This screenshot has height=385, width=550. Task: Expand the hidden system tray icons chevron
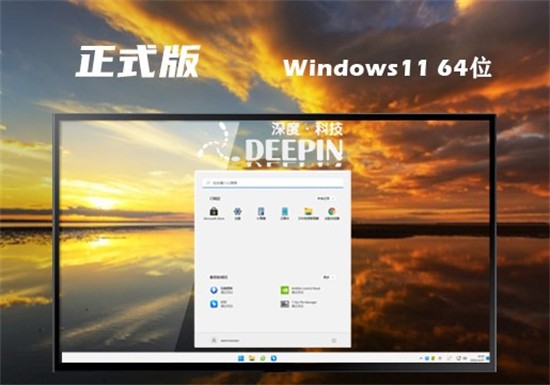pyautogui.click(x=421, y=358)
